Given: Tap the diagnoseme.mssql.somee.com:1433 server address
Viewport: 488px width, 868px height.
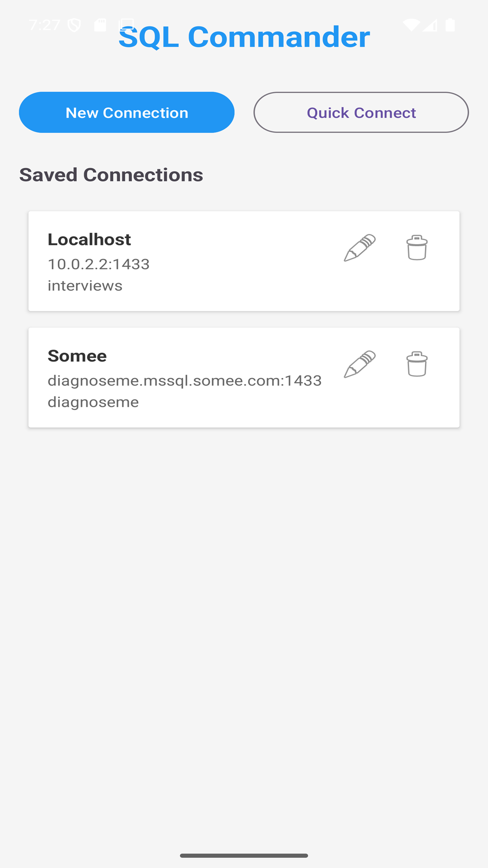Looking at the screenshot, I should [184, 381].
